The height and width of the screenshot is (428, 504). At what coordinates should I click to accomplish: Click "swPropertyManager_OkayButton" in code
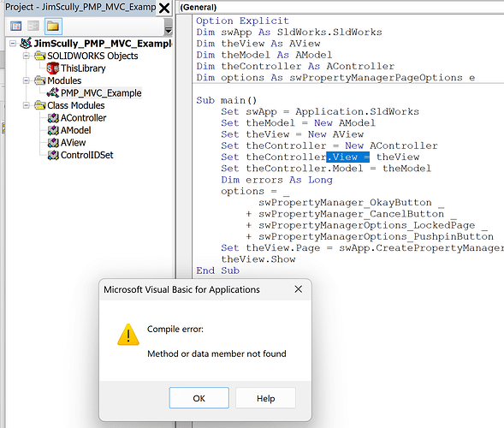[x=345, y=202]
